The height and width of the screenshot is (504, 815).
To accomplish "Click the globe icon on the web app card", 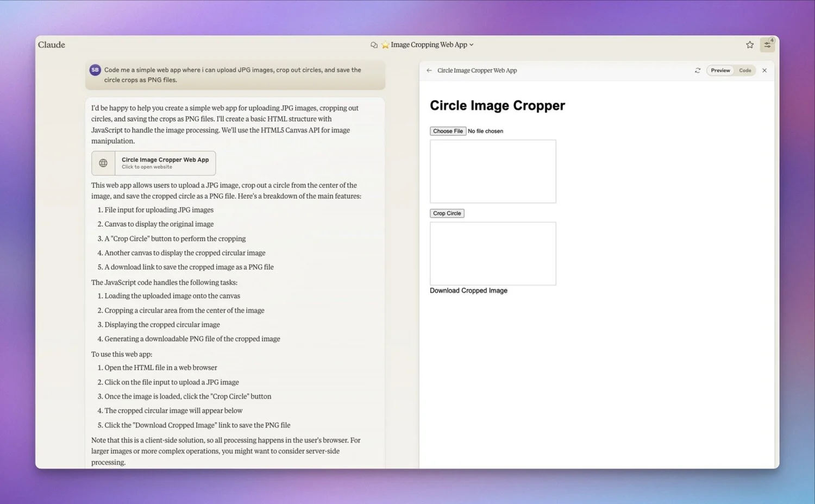I will 103,163.
